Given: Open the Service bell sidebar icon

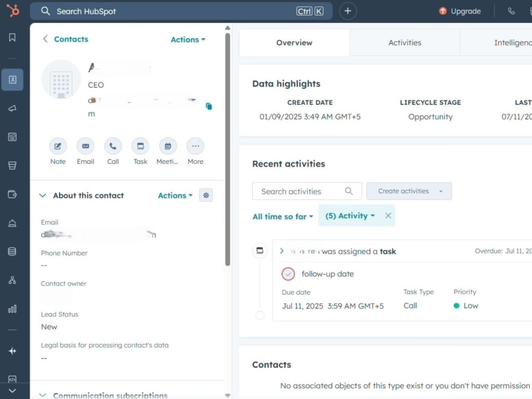Looking at the screenshot, I should coord(12,223).
